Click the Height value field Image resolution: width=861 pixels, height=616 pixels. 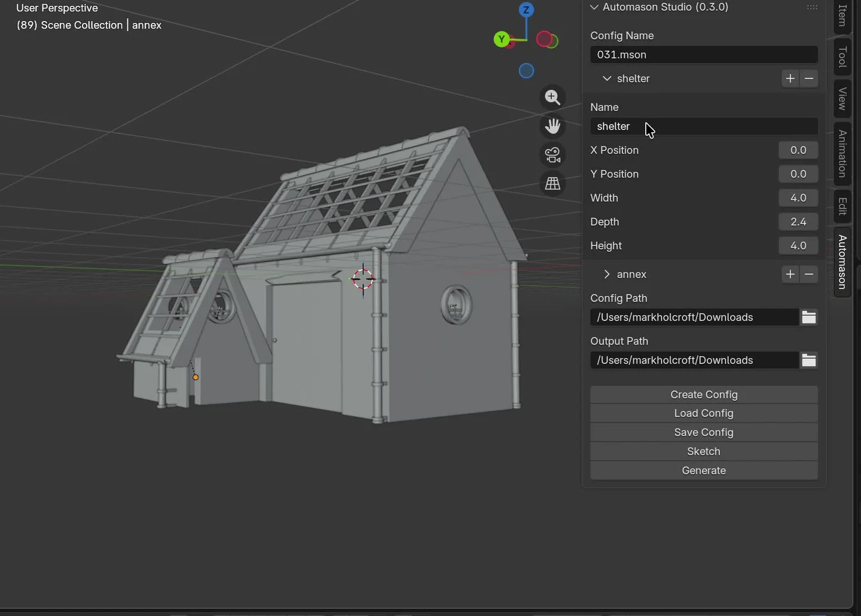[x=798, y=246]
